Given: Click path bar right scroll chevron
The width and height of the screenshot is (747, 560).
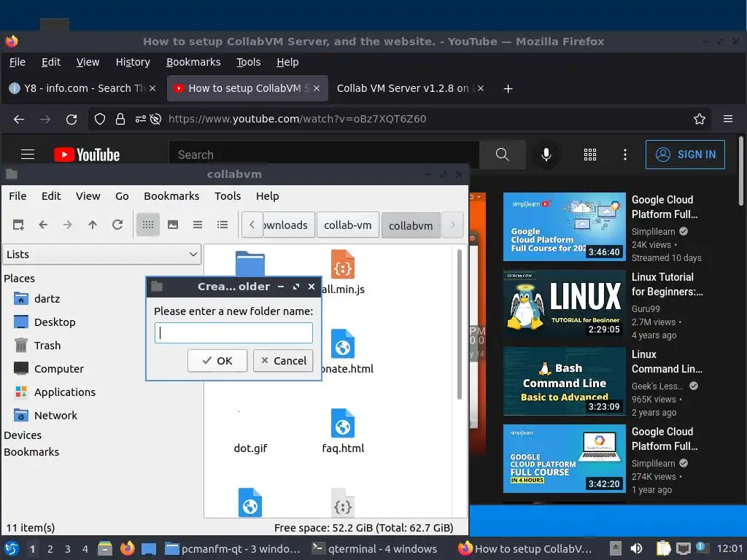Looking at the screenshot, I should click(x=452, y=225).
